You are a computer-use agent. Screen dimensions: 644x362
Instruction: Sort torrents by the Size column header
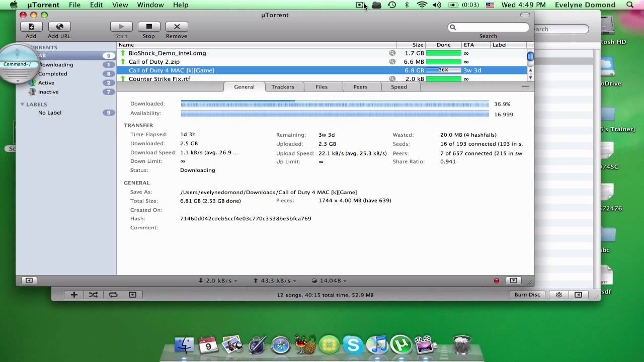point(411,45)
